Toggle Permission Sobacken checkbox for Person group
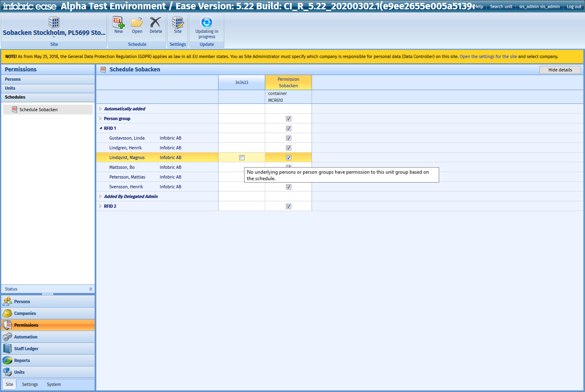Viewport: 585px width, 392px height. click(x=288, y=118)
